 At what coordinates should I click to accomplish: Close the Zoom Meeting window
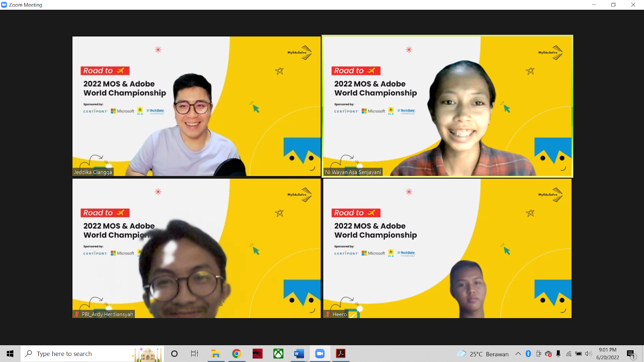click(633, 5)
